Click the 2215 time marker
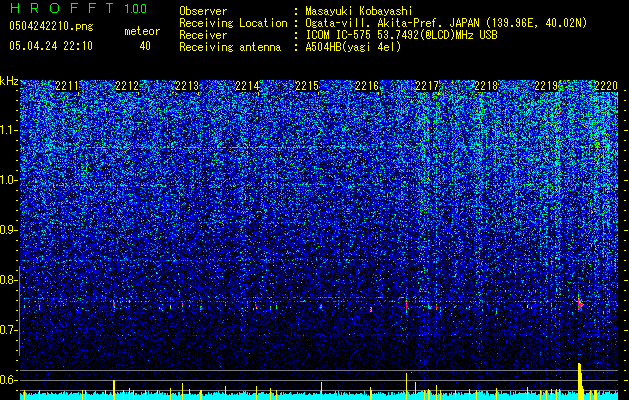This screenshot has height=400, width=629. 307,86
